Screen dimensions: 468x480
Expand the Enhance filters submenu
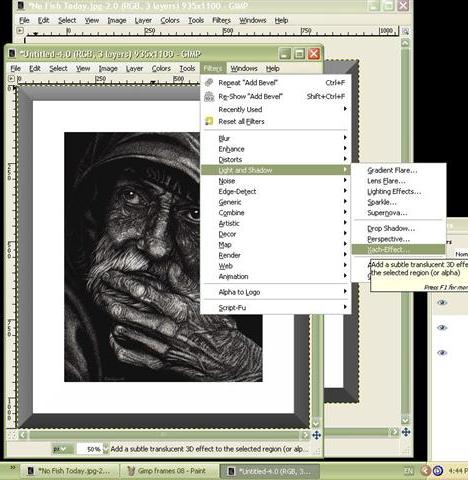point(276,149)
